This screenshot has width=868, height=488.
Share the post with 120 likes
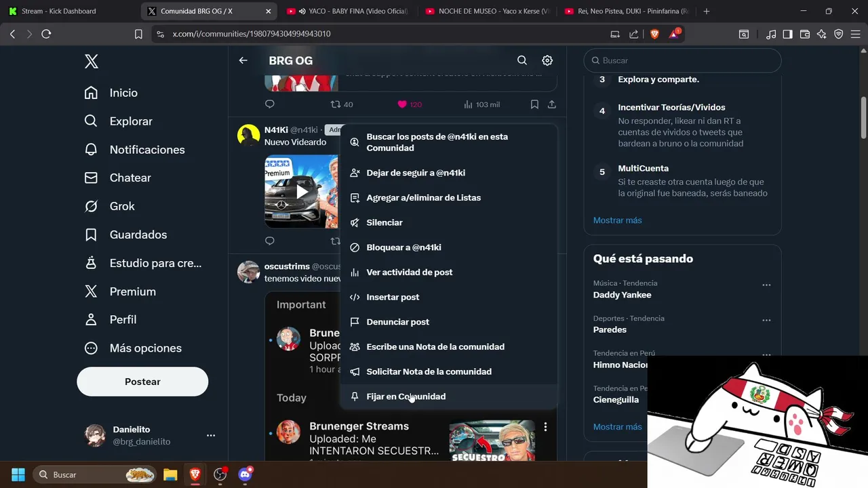pyautogui.click(x=552, y=104)
